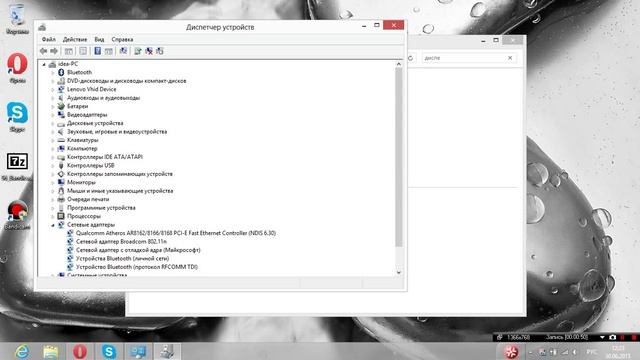Click the РУС language indicator
The width and height of the screenshot is (640, 360).
pyautogui.click(x=592, y=352)
